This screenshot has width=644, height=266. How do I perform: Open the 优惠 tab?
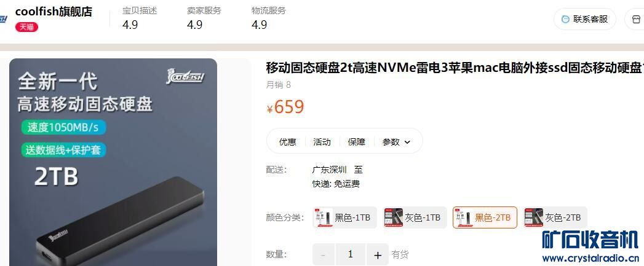point(287,142)
